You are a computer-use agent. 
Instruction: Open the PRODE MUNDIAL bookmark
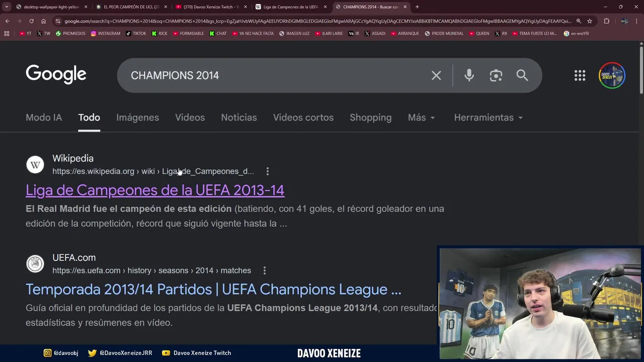(444, 34)
